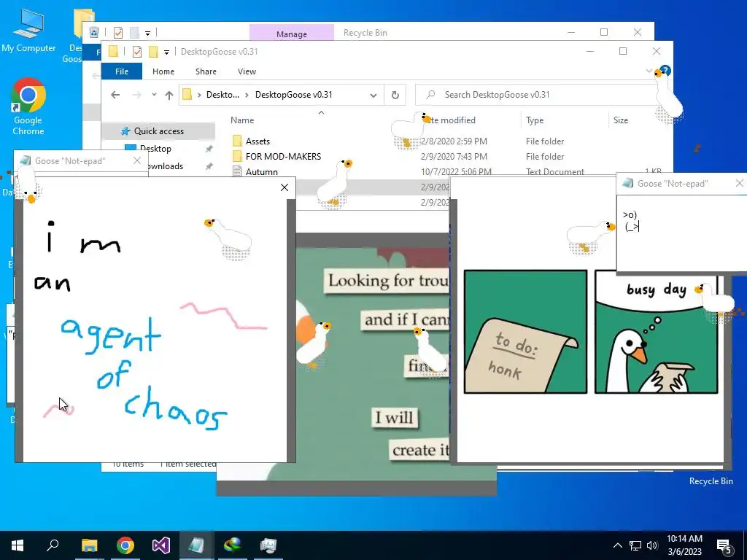Image resolution: width=747 pixels, height=560 pixels.
Task: Open the My Computer desktop icon
Action: [x=28, y=31]
